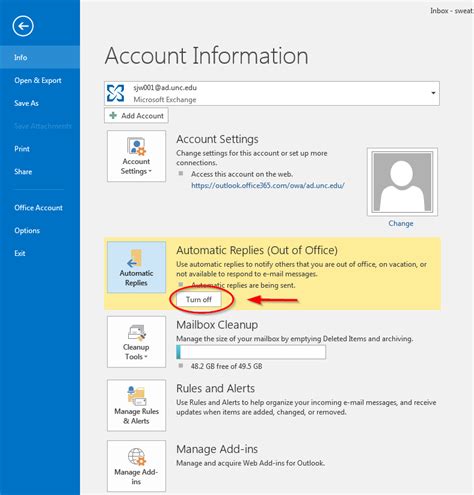This screenshot has height=495, width=474.
Task: Open Office Account page
Action: pyautogui.click(x=38, y=208)
